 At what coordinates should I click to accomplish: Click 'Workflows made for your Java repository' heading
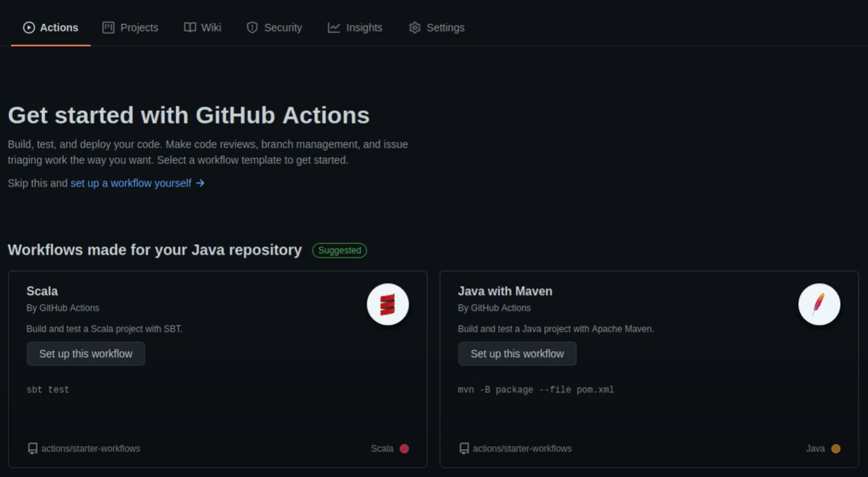point(155,250)
